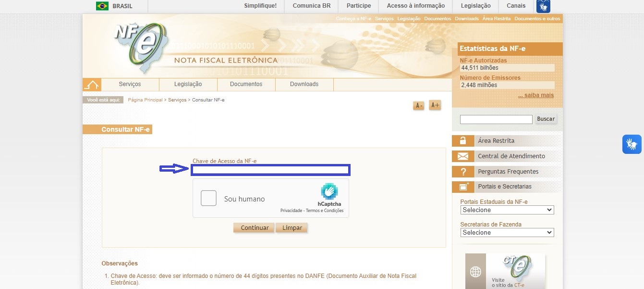Open the Downloads menu tab
This screenshot has width=644, height=289.
304,84
